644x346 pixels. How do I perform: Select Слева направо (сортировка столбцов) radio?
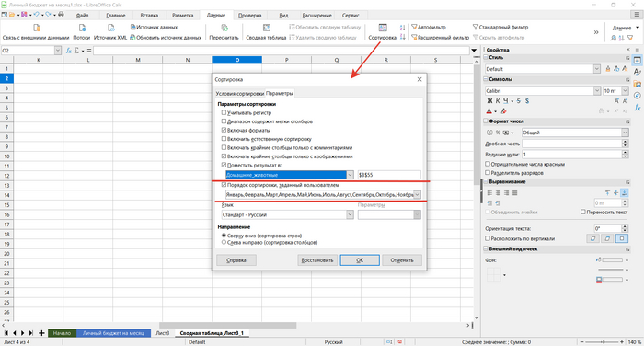(x=224, y=242)
